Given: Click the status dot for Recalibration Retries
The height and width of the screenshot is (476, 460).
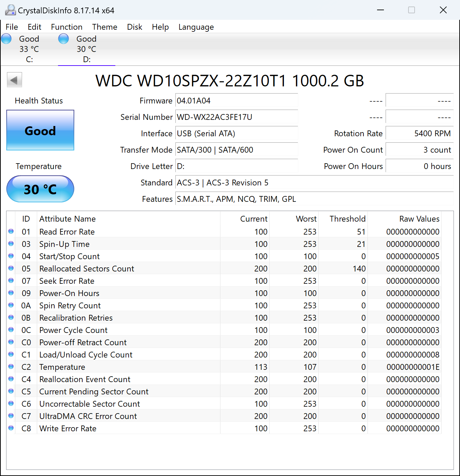Looking at the screenshot, I should pos(11,317).
